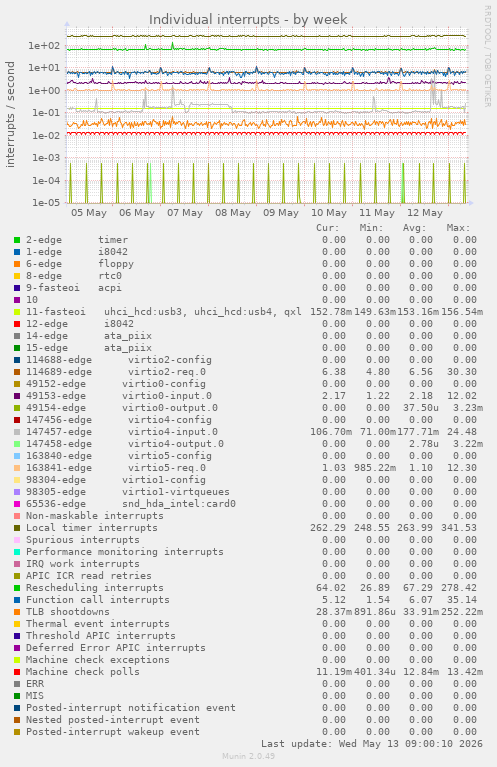The height and width of the screenshot is (767, 497).
Task: Click the 163841-edge virtio5-req.0 legend label
Action: pyautogui.click(x=116, y=468)
